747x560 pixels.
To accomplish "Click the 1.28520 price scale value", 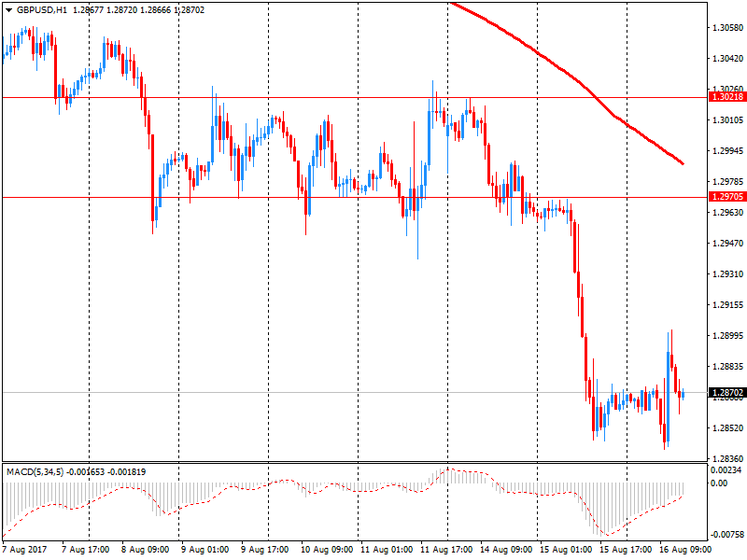I will [727, 428].
